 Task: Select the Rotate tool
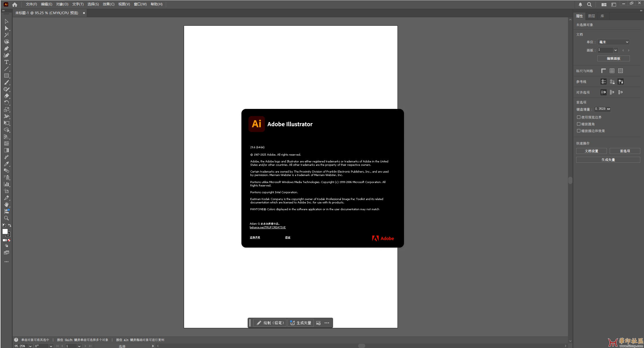pos(7,103)
